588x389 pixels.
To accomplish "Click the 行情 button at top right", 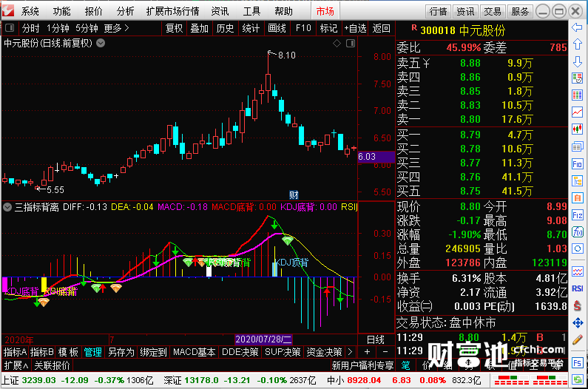I will (x=439, y=12).
